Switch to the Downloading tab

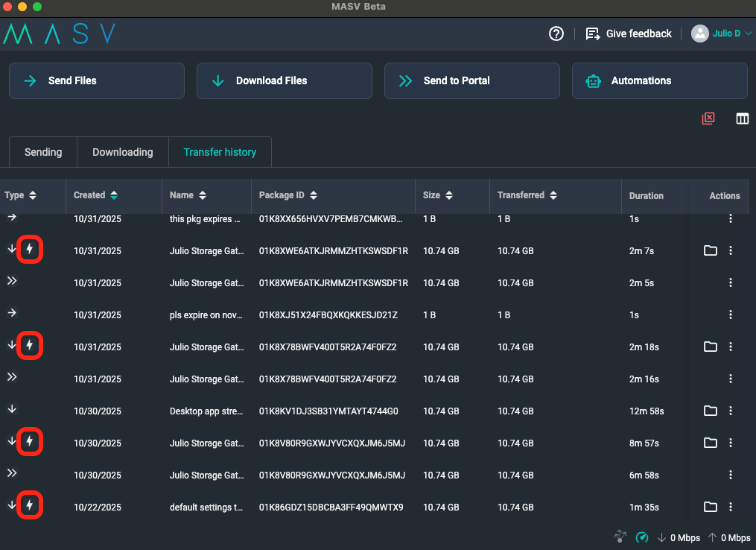[x=123, y=152]
